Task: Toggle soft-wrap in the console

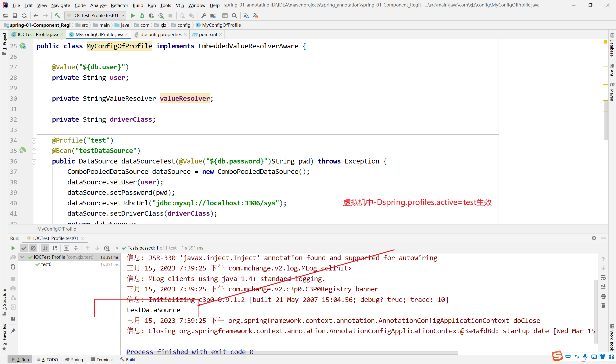Action: pos(603,277)
